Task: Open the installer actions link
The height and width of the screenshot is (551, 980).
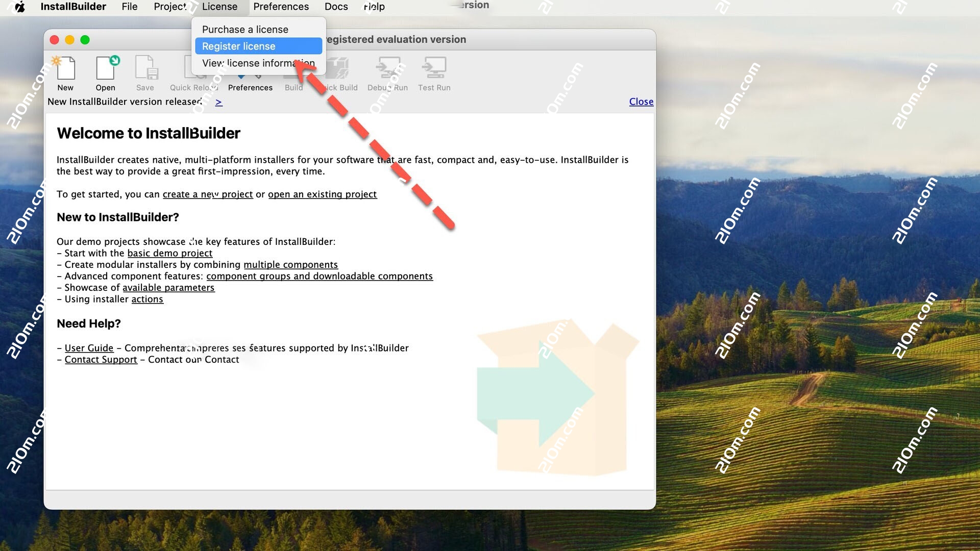Action: click(147, 299)
